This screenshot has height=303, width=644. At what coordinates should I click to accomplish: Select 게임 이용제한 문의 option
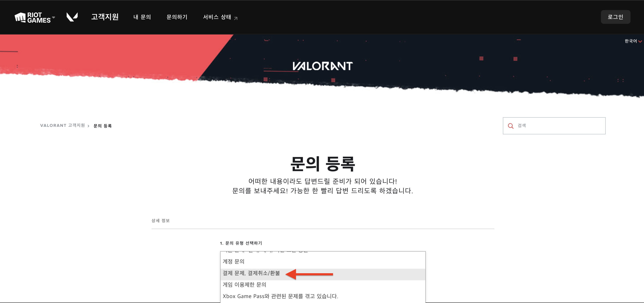click(323, 285)
